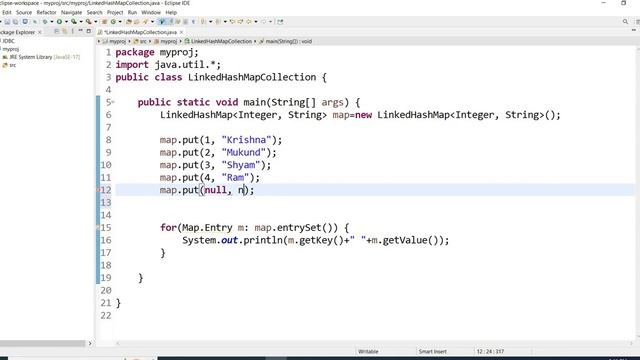Minimize the Package Explorer view
This screenshot has height=360, width=640.
coord(80,31)
